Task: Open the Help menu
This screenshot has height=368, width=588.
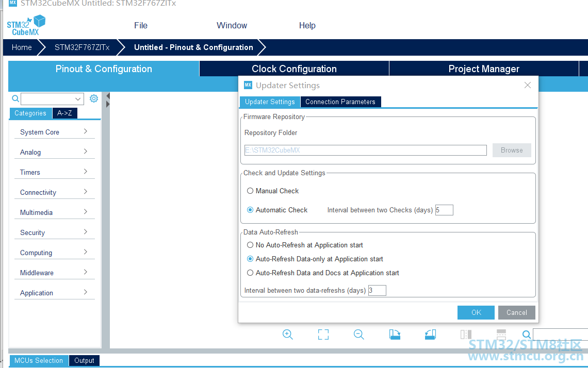Action: 307,25
